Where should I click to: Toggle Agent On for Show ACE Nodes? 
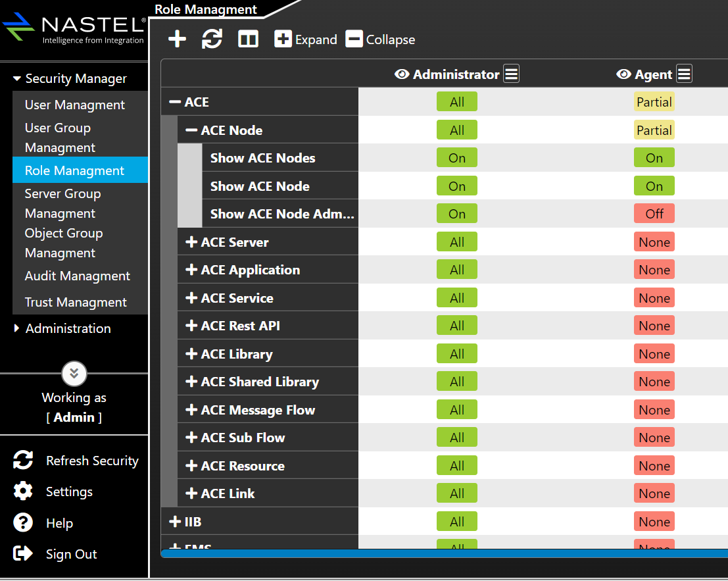pyautogui.click(x=654, y=158)
